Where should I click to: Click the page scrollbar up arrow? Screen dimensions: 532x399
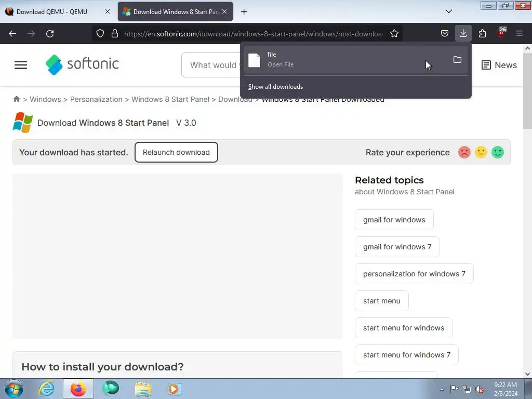[527, 48]
